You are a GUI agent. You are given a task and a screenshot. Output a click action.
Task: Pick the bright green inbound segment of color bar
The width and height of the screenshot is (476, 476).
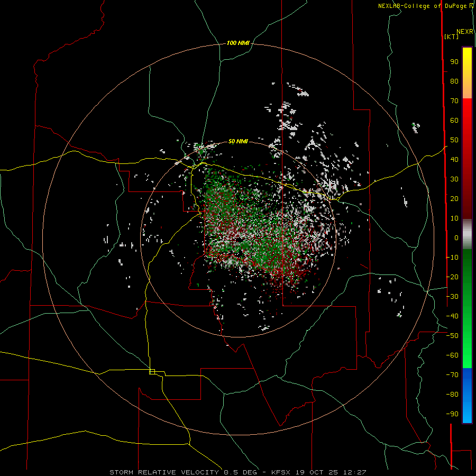(467, 343)
